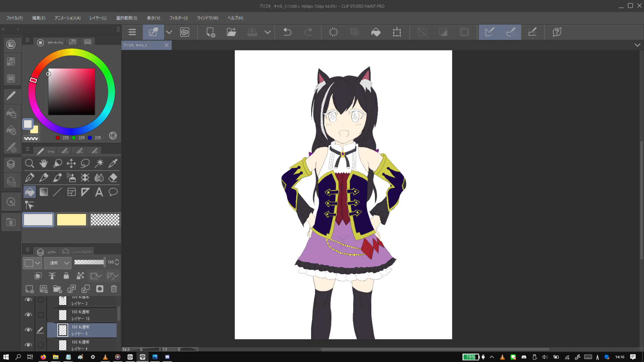Expand the dropdown arrow beside the export icon
644x362 pixels.
267,32
